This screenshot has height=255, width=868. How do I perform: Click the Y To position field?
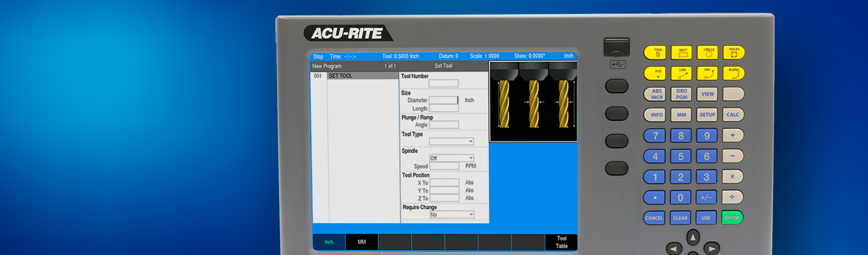click(x=444, y=191)
